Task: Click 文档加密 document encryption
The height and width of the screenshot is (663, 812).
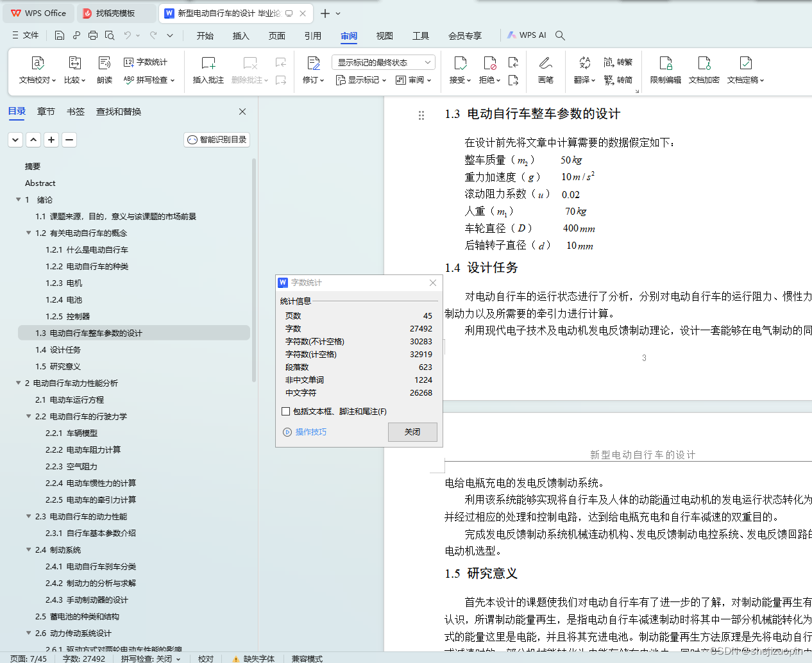Action: coord(704,70)
